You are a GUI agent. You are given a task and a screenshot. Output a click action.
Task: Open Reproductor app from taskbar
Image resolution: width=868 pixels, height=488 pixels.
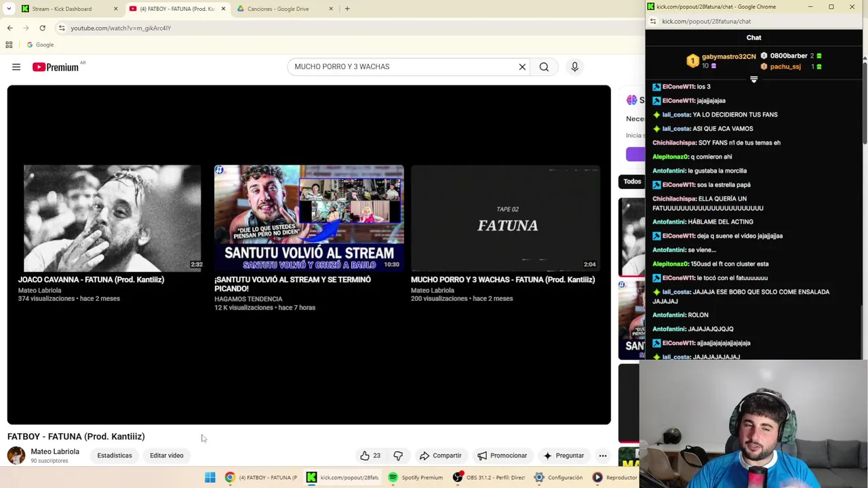click(x=615, y=477)
